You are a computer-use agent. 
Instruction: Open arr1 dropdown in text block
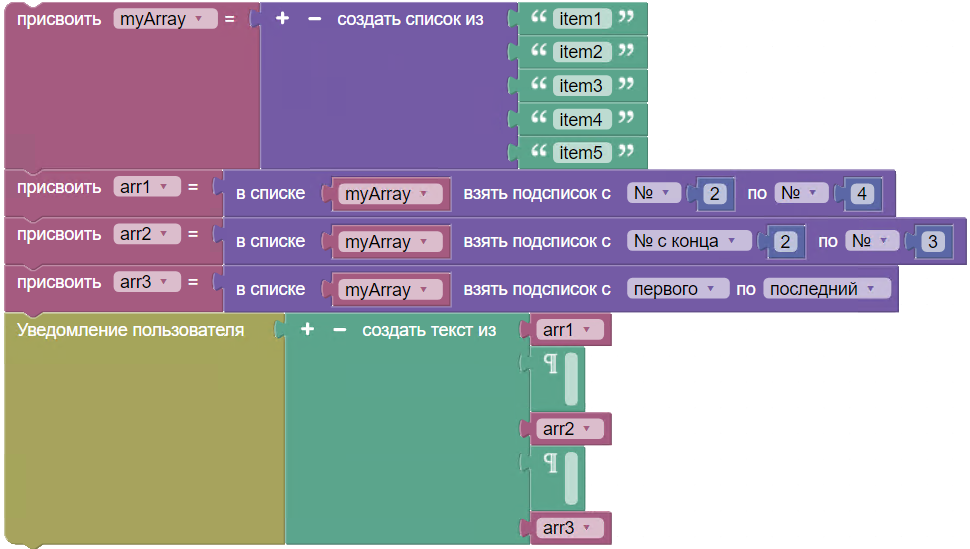coord(570,330)
